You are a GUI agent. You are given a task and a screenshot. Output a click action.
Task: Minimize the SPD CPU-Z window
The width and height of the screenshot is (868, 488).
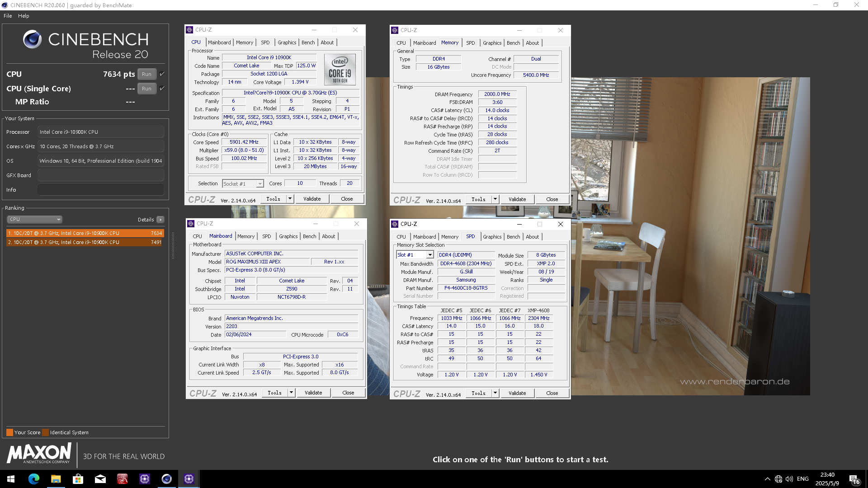[519, 224]
